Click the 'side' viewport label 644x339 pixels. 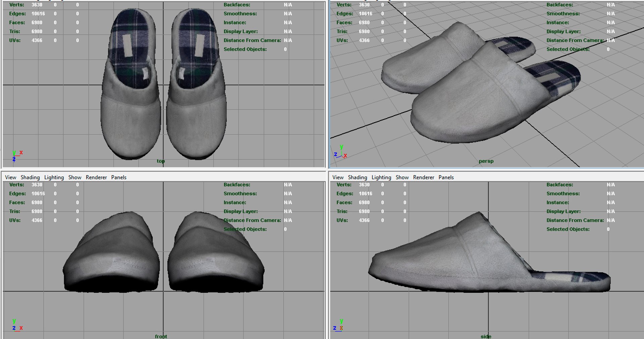pyautogui.click(x=486, y=336)
